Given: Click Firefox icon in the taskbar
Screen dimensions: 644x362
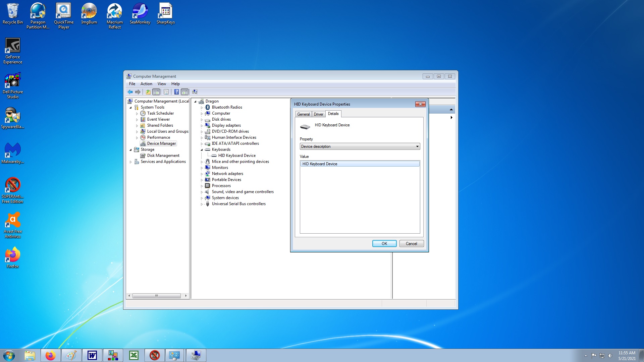Looking at the screenshot, I should point(51,355).
